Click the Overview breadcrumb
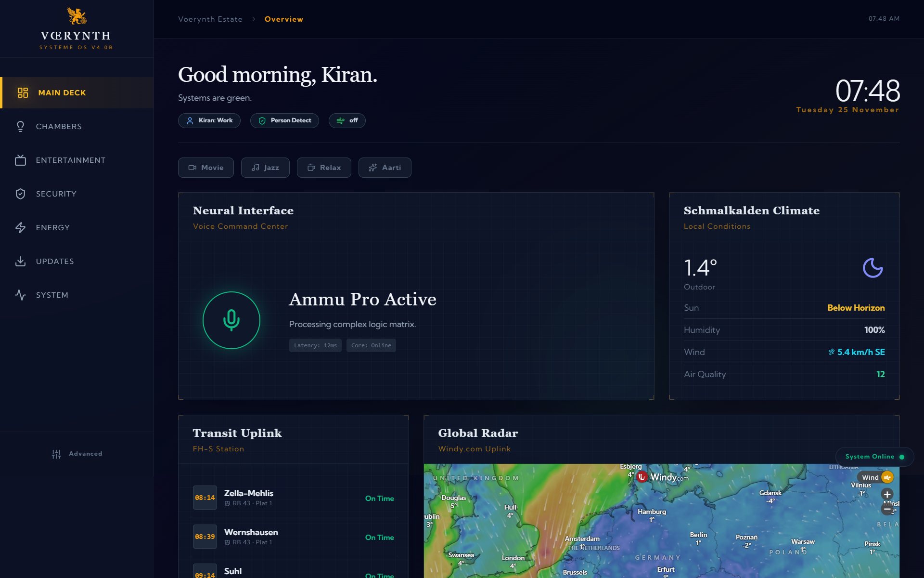The width and height of the screenshot is (924, 578). tap(284, 19)
